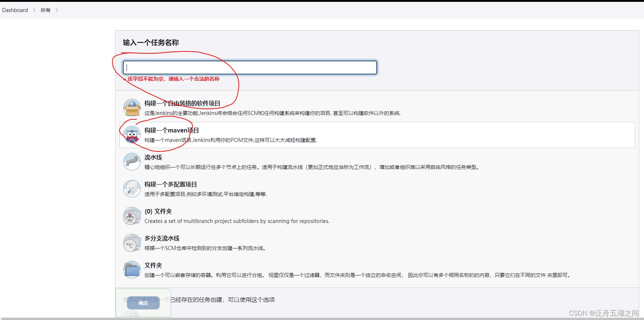Select 构建一个maven项目 title
The height and width of the screenshot is (320, 644).
point(172,130)
